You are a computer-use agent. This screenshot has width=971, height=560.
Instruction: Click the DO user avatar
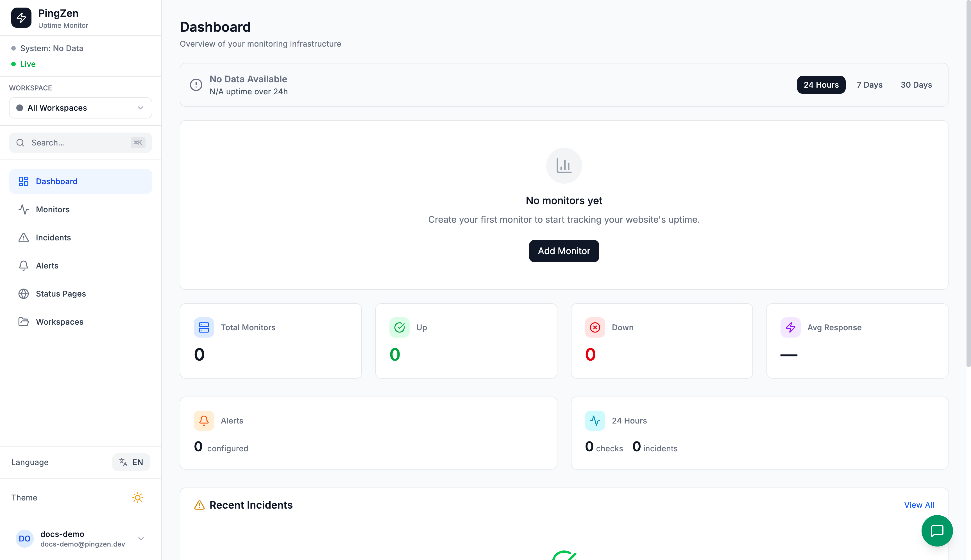(25, 538)
